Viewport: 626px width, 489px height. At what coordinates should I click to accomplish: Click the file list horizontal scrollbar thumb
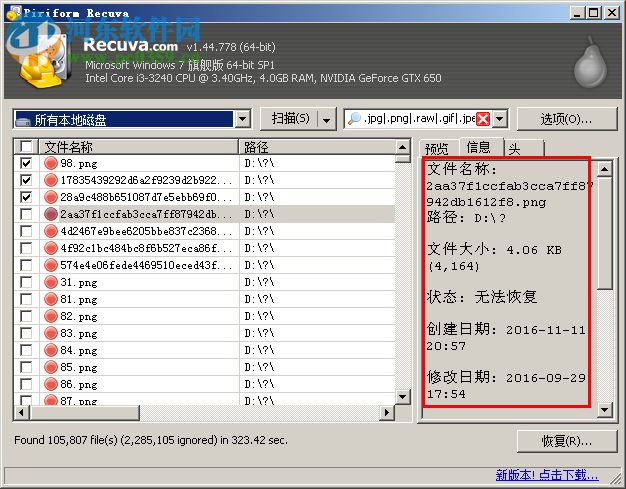pyautogui.click(x=84, y=412)
